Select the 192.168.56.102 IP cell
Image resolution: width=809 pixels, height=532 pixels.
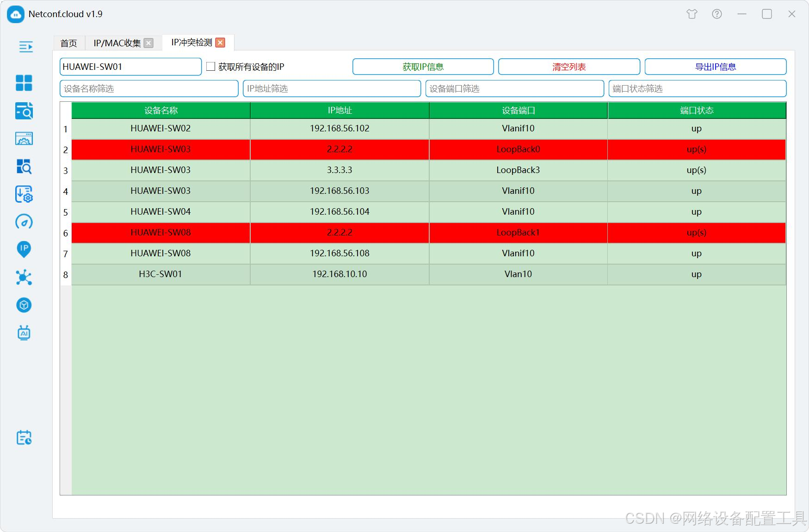340,129
